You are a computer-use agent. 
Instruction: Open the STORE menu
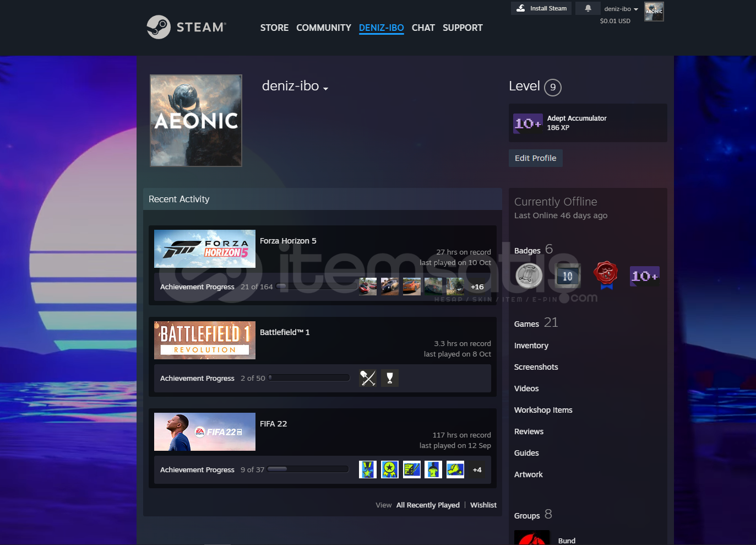click(x=274, y=28)
